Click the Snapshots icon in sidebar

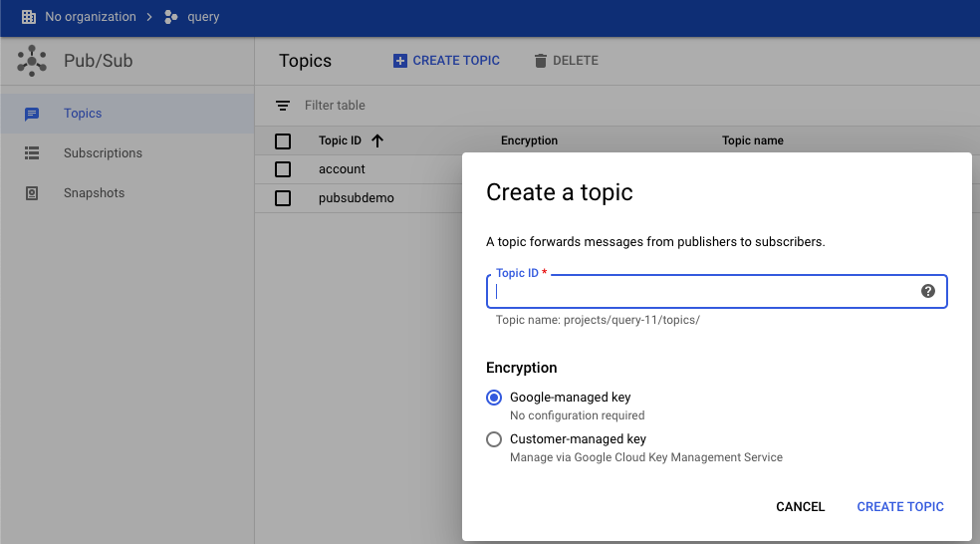[x=32, y=193]
